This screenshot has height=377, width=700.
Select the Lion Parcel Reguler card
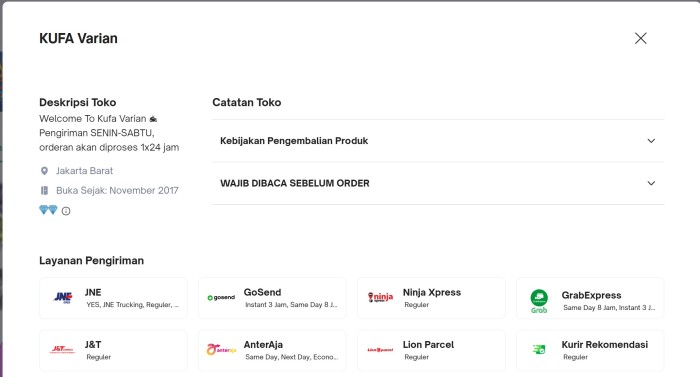click(x=431, y=350)
